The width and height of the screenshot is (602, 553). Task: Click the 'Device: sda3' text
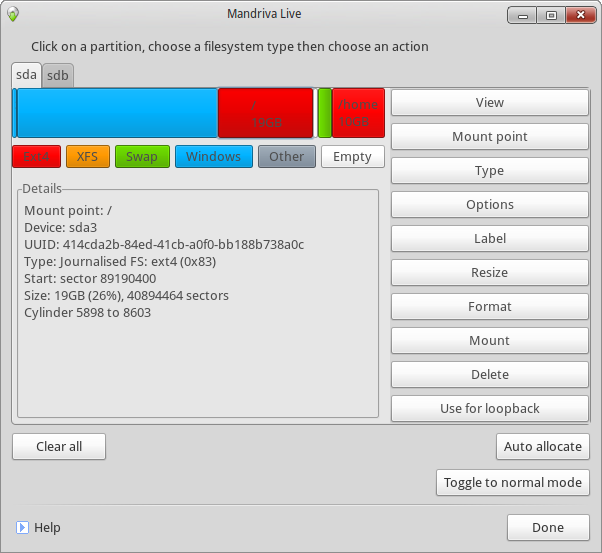[61, 228]
